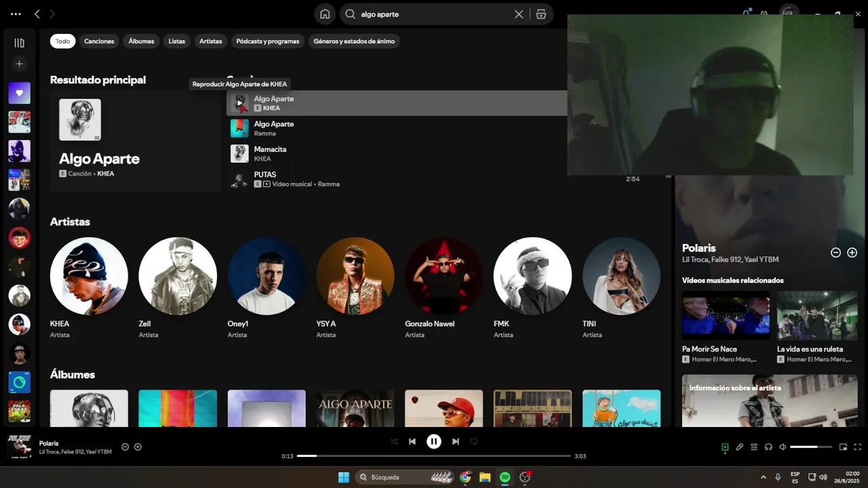Open Gonzalo Nawel artist picture
This screenshot has height=488, width=868.
point(444,276)
